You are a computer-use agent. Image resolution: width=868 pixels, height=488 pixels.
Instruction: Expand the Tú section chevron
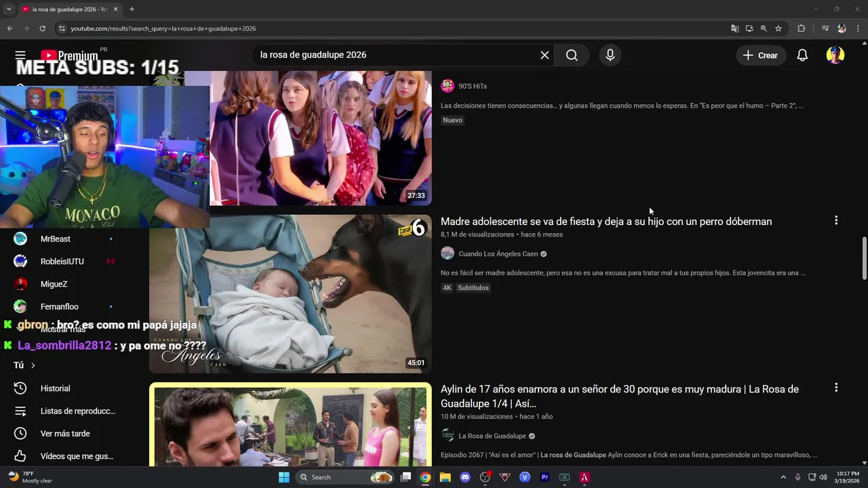[33, 365]
